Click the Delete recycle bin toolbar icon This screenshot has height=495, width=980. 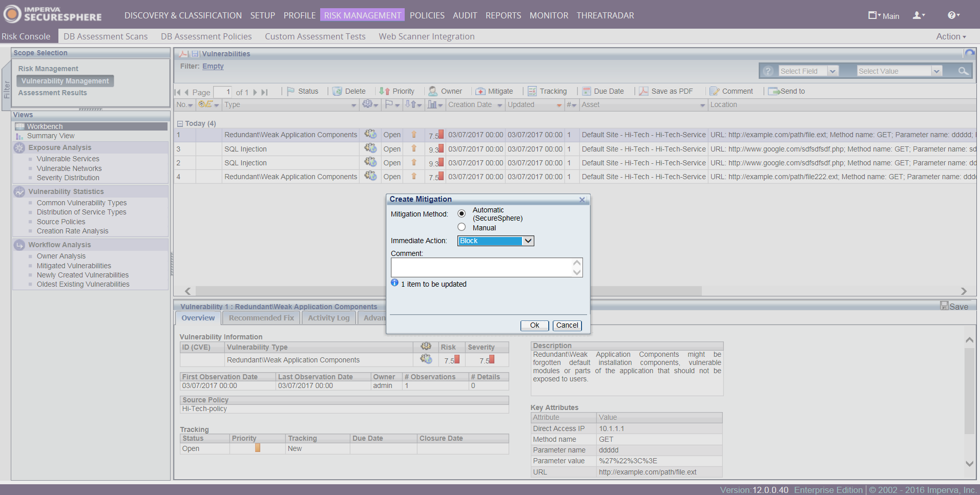point(337,91)
